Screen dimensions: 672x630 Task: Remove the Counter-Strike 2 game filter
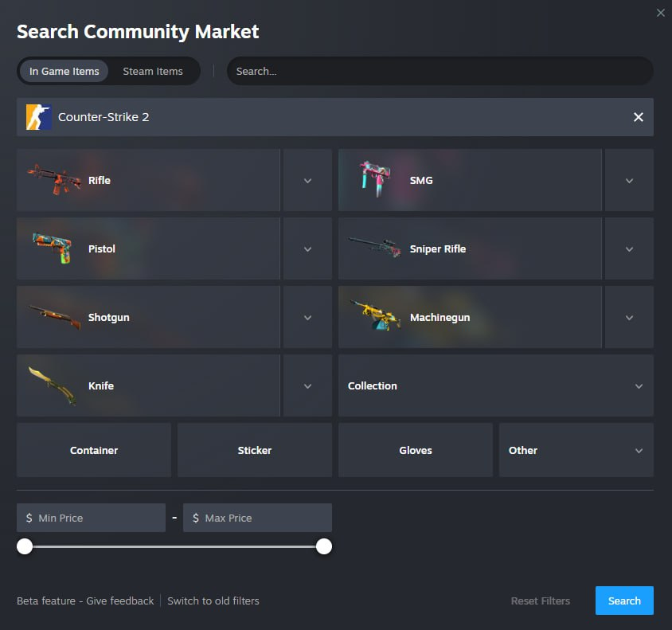click(x=638, y=117)
